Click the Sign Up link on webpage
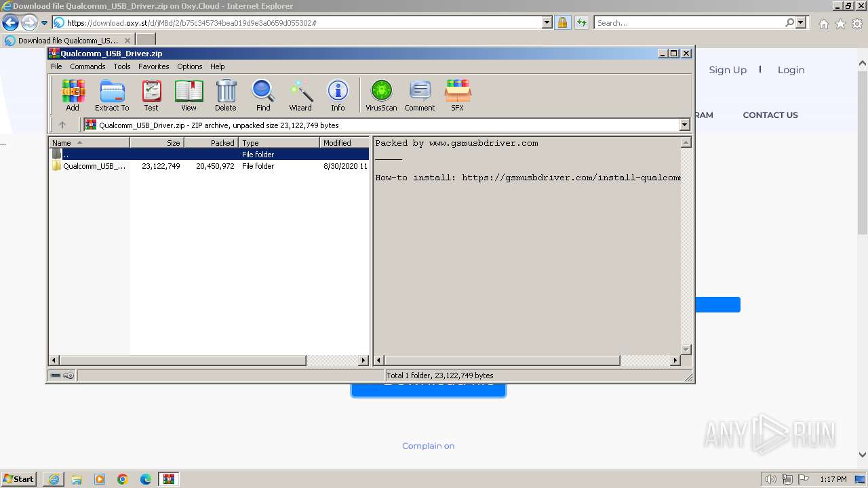The width and height of the screenshot is (868, 488). click(728, 70)
